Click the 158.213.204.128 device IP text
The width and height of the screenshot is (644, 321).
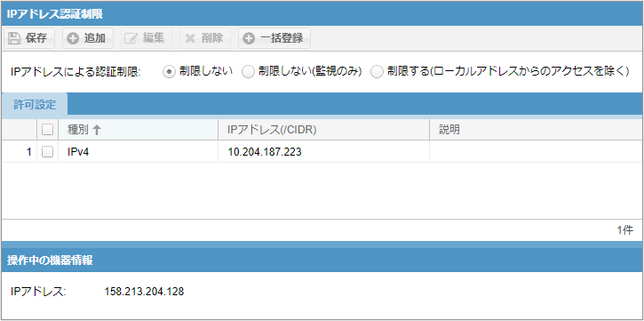point(144,292)
